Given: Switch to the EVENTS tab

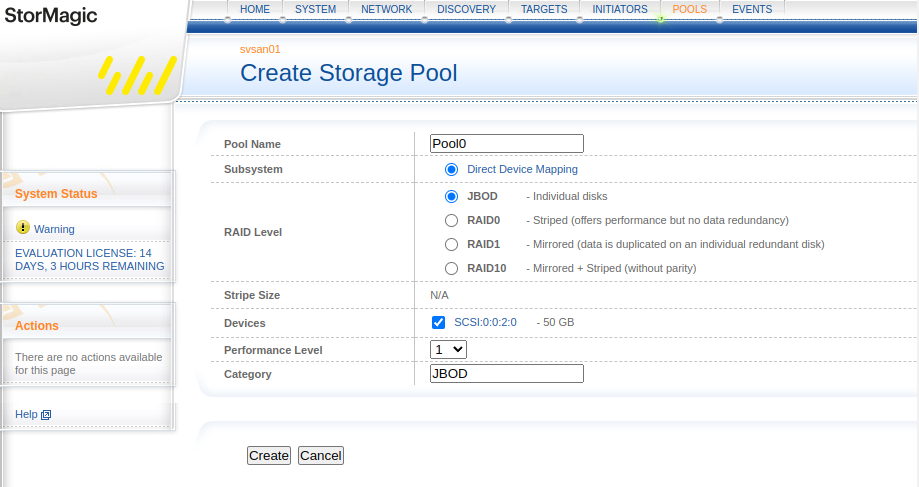Looking at the screenshot, I should (752, 9).
